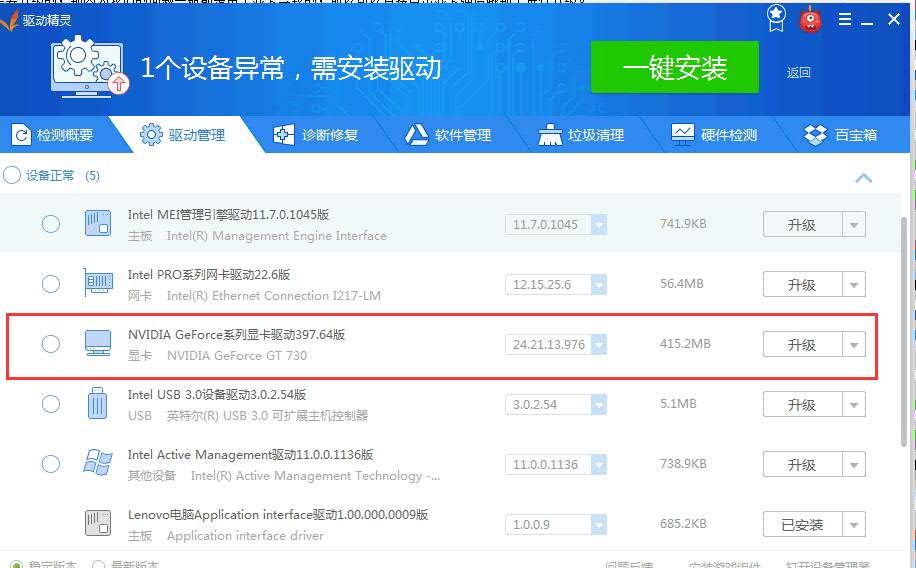Switch to the 检测概要 tab
This screenshot has height=568, width=916.
tap(57, 135)
